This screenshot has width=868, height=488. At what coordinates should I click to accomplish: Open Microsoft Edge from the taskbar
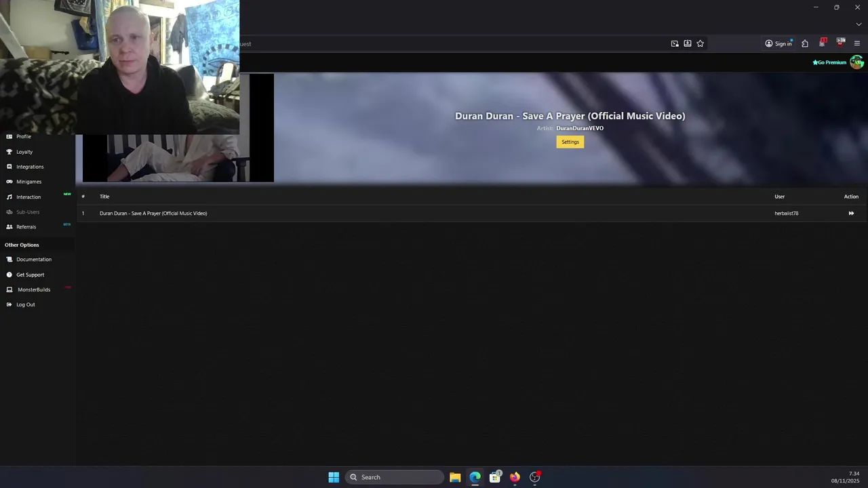(475, 477)
